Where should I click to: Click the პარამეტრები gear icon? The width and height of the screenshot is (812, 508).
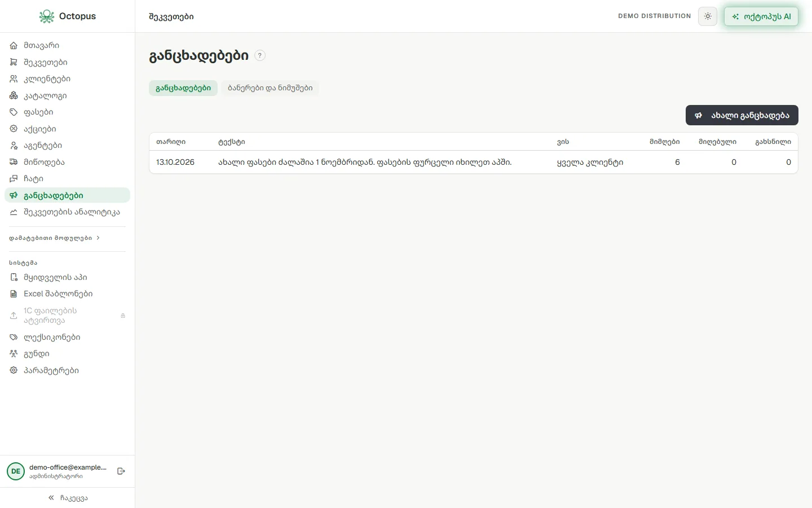click(14, 370)
